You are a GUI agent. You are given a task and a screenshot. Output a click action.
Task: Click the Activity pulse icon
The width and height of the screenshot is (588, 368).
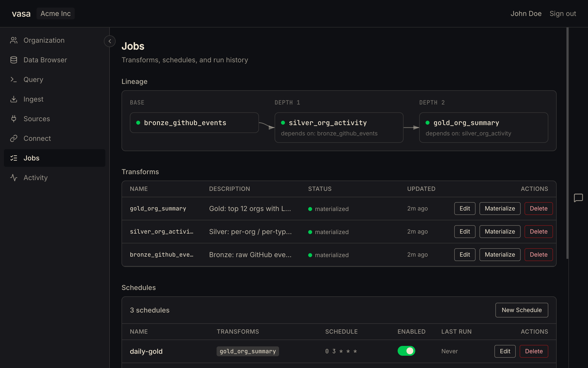[14, 178]
